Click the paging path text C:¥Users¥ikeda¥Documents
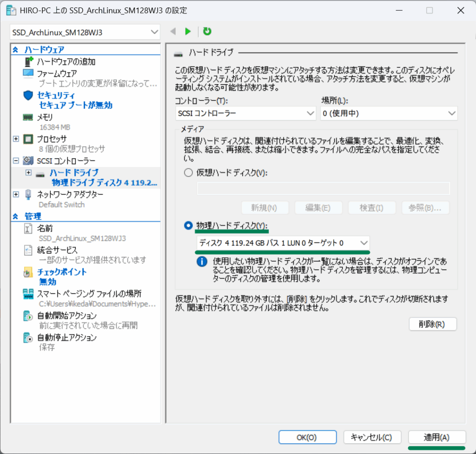 click(97, 304)
